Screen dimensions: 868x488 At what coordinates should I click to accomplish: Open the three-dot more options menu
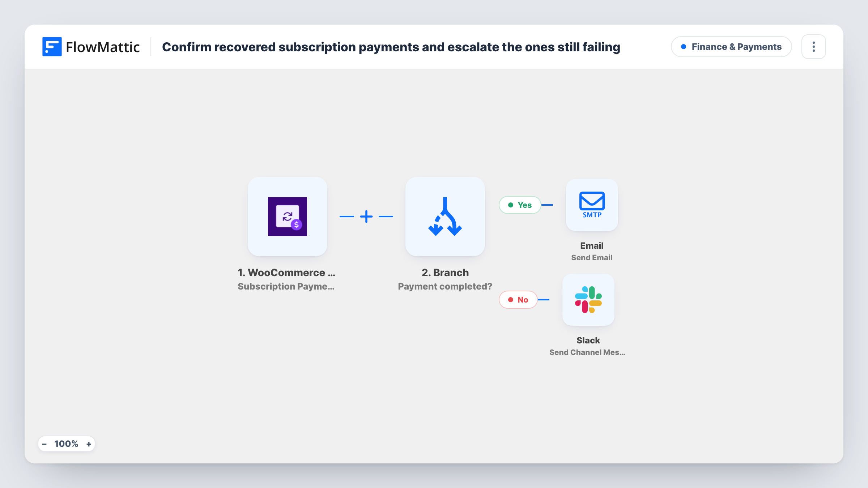pos(813,47)
